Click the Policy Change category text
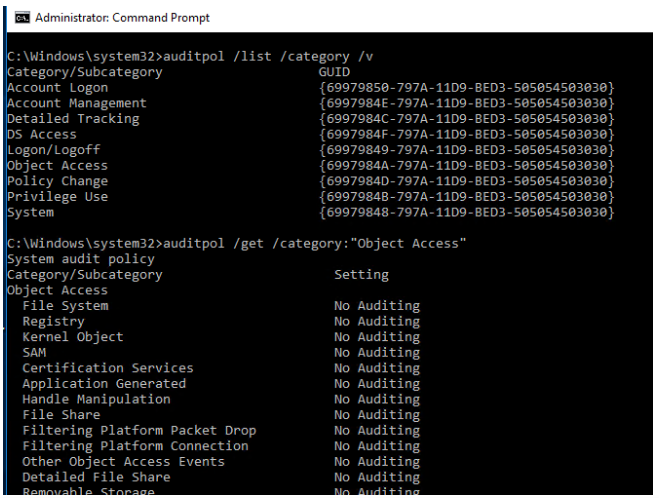 (57, 181)
